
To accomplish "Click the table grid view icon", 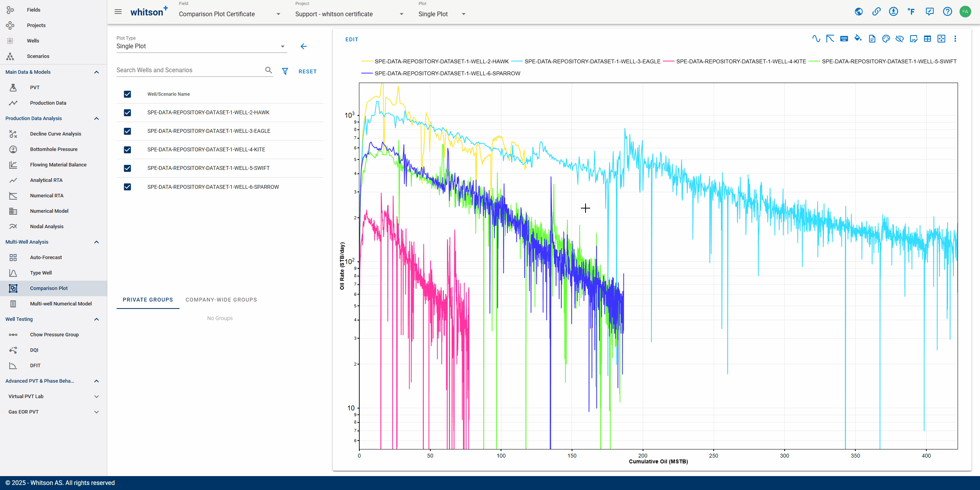I will click(x=928, y=39).
